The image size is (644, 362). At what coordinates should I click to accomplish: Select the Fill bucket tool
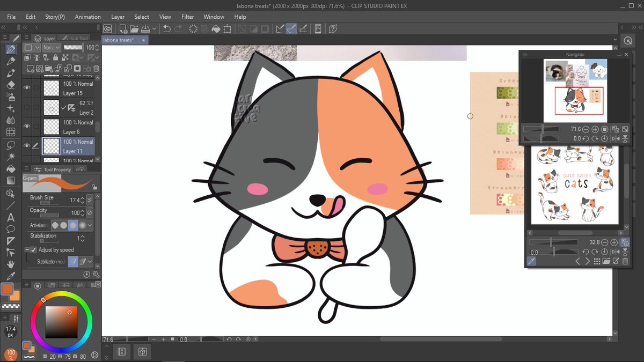click(10, 168)
